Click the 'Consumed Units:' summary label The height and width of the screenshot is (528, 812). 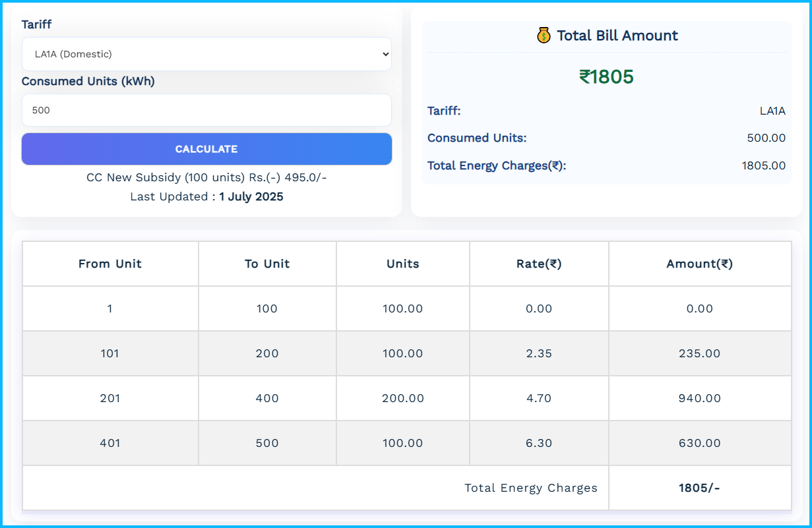(x=477, y=138)
